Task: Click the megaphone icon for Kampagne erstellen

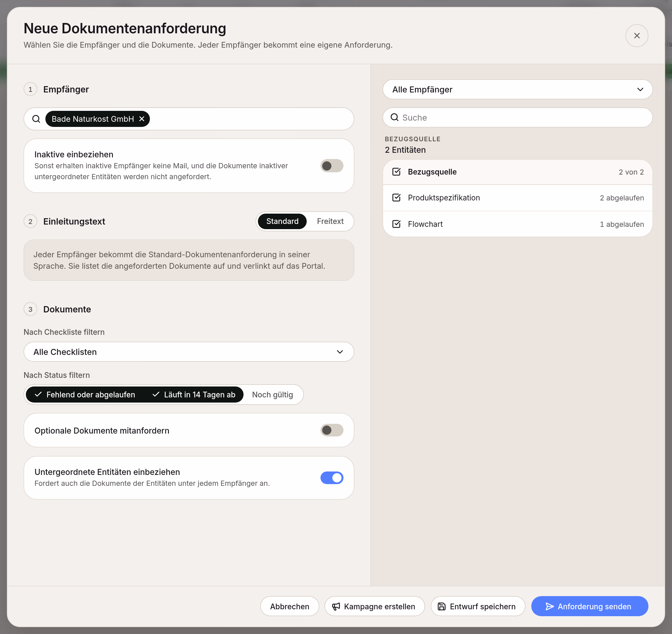Action: click(x=336, y=606)
